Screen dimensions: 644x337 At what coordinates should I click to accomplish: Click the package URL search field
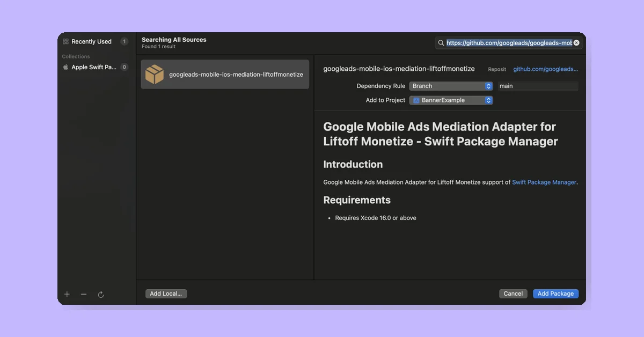(x=508, y=43)
